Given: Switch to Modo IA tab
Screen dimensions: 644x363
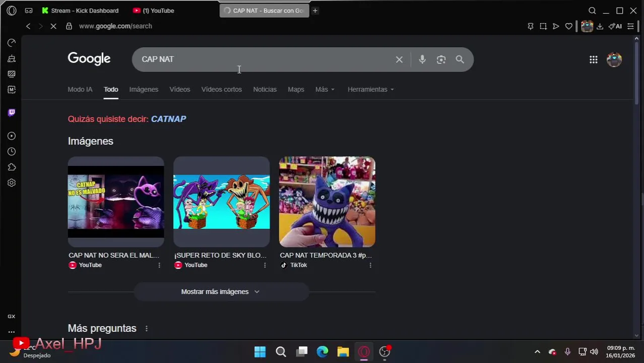Looking at the screenshot, I should pyautogui.click(x=80, y=89).
